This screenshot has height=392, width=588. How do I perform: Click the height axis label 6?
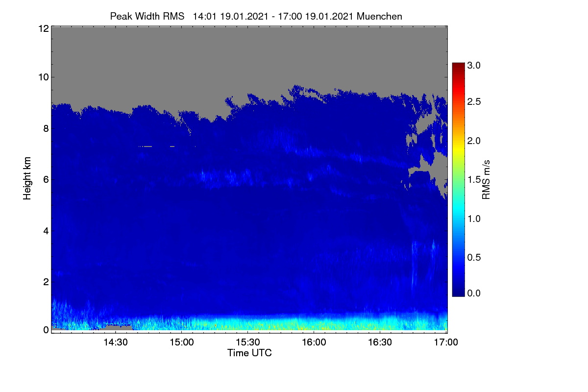click(x=45, y=179)
